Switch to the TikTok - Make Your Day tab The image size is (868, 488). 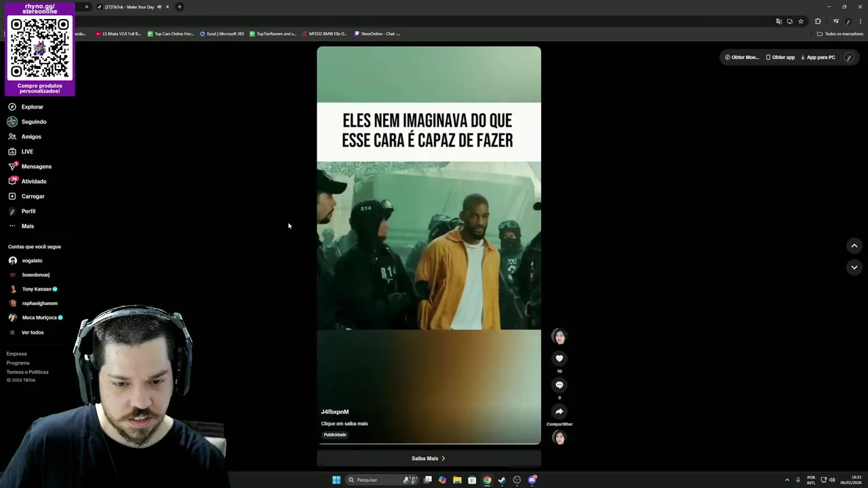129,7
